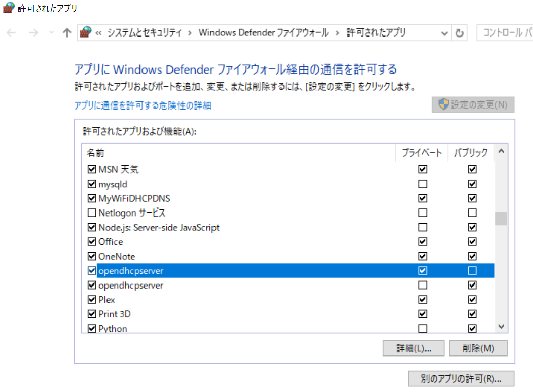533x392 pixels.
Task: Click 削除(M) button
Action: [x=478, y=348]
